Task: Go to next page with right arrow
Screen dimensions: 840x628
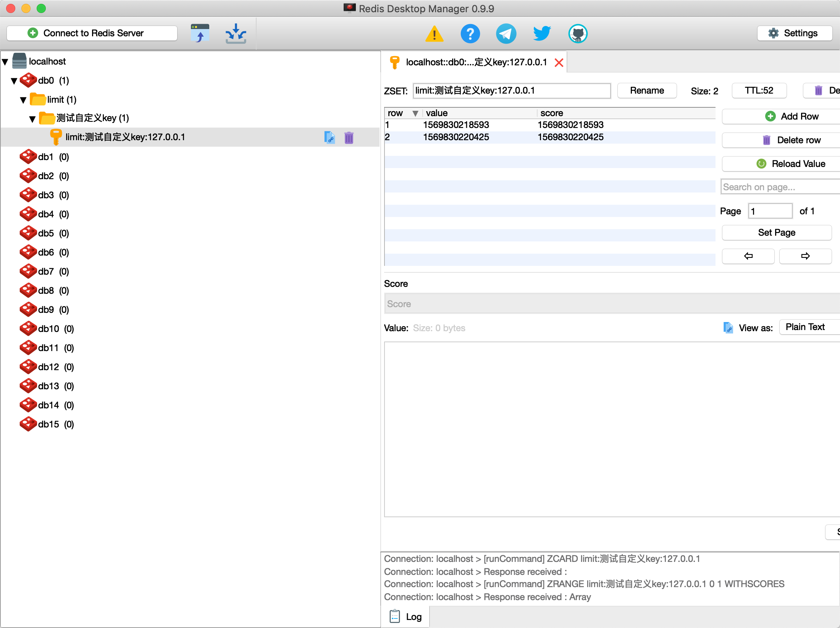Action: [x=805, y=256]
